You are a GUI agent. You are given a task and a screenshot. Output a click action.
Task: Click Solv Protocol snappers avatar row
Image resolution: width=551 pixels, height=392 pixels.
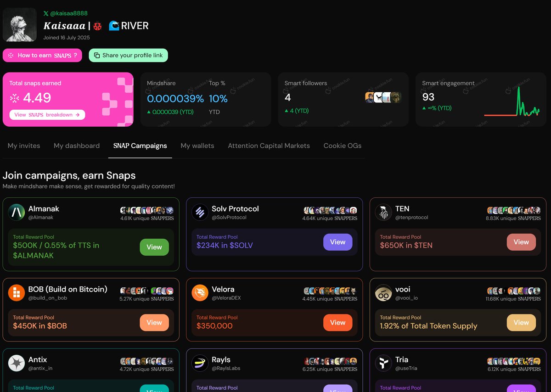(x=331, y=210)
